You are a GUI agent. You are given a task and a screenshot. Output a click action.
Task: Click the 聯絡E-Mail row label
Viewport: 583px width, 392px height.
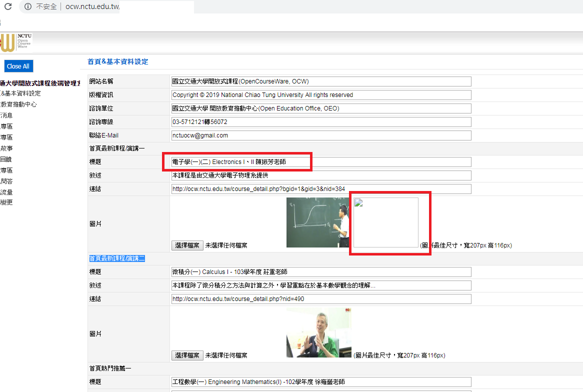tap(103, 135)
